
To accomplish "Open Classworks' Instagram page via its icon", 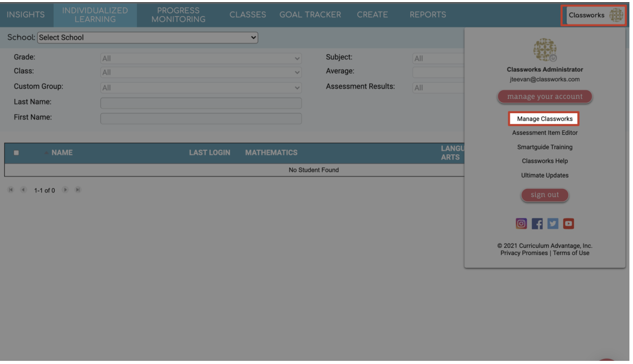I will click(x=521, y=223).
